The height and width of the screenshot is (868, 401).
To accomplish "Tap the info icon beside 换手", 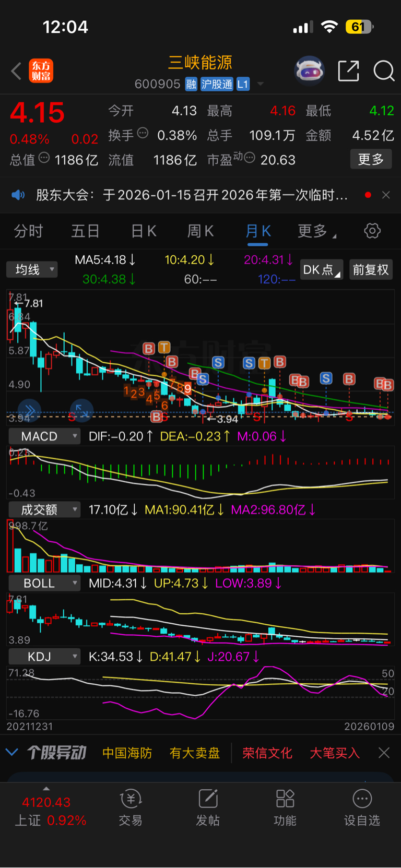I will tap(143, 133).
